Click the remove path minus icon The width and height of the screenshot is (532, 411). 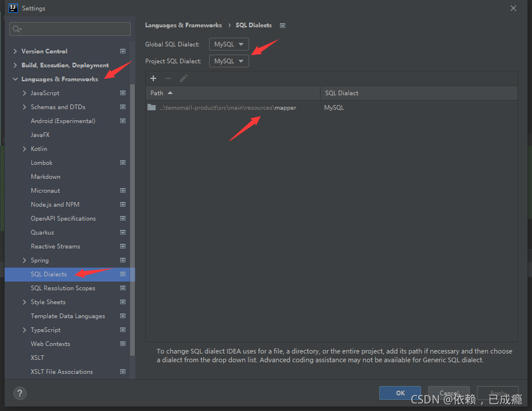(168, 79)
